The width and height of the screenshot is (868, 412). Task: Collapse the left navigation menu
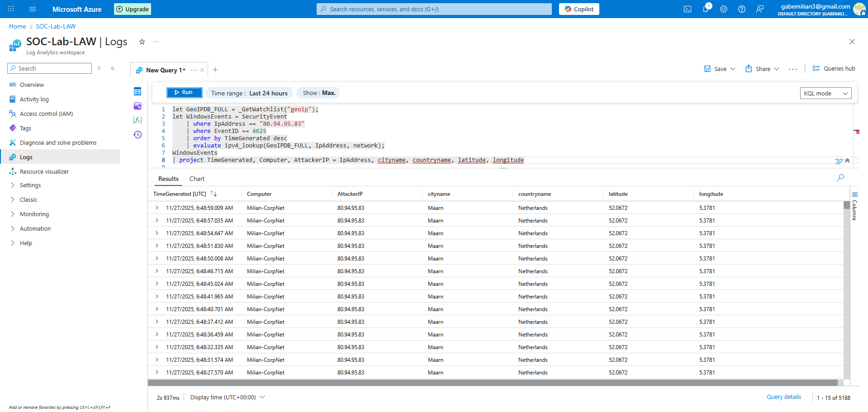pyautogui.click(x=113, y=68)
